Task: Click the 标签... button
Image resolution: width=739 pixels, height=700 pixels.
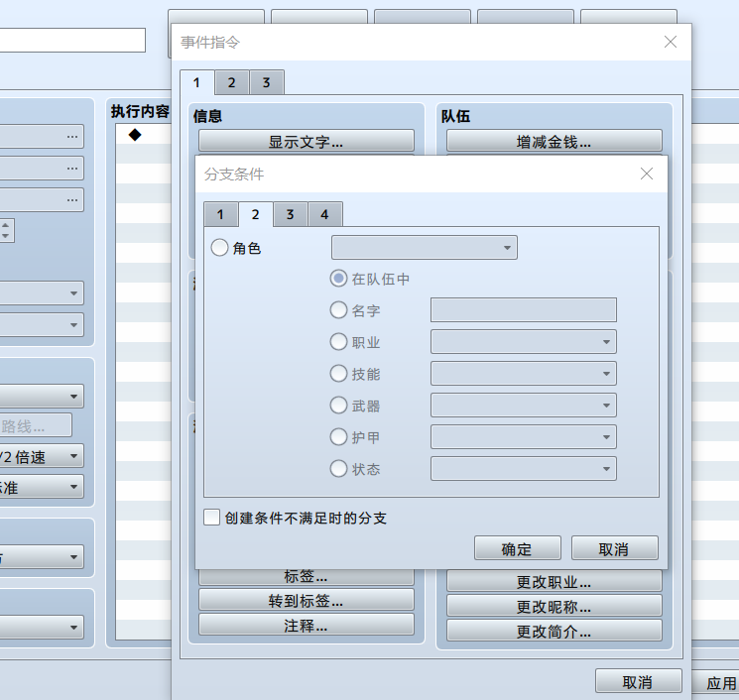Action: pyautogui.click(x=307, y=577)
